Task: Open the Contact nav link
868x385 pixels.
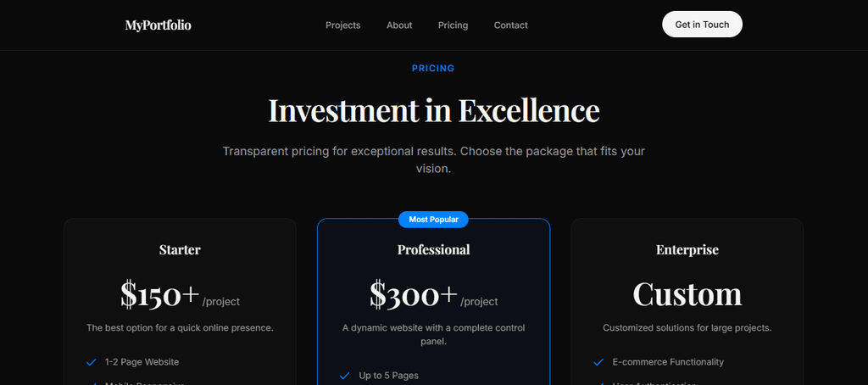Action: coord(510,25)
